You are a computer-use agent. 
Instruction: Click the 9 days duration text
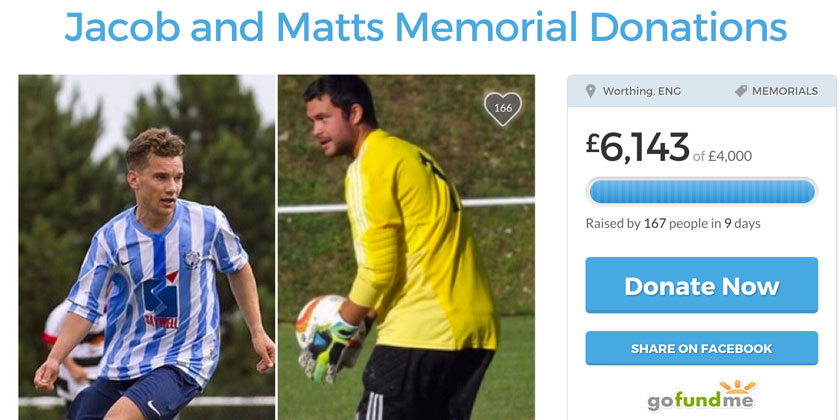pyautogui.click(x=742, y=223)
